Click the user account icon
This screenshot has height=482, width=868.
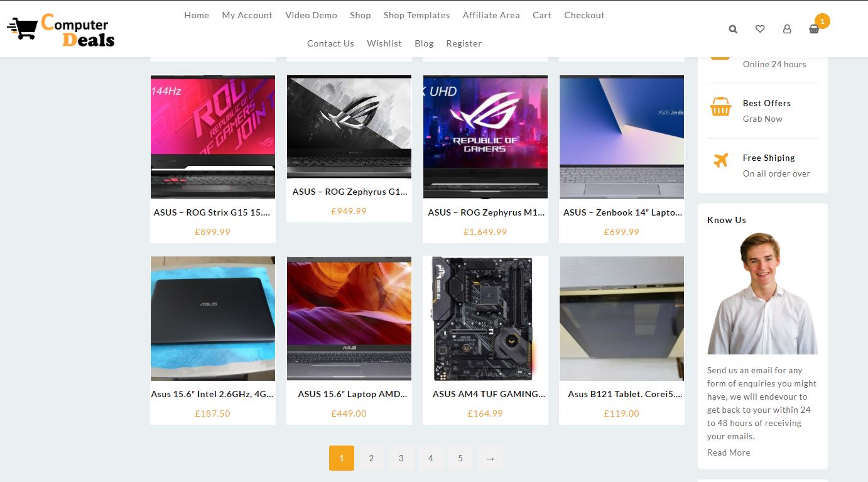(x=787, y=29)
